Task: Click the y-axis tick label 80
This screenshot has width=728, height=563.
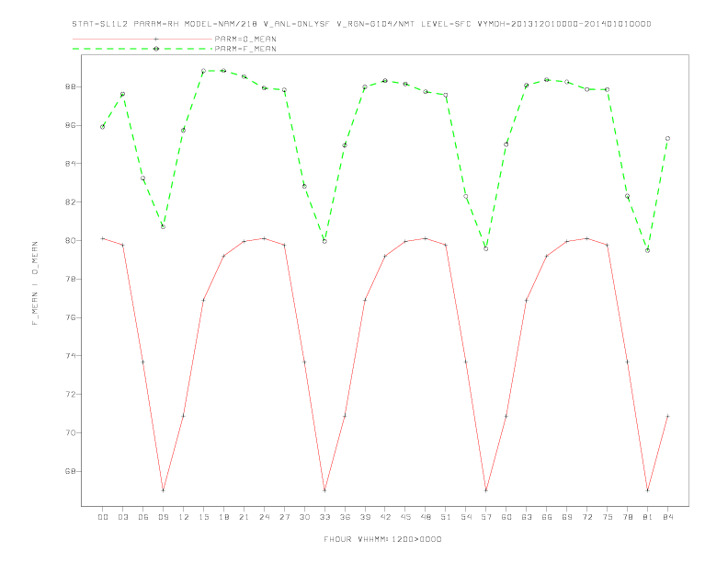Action: coord(70,241)
